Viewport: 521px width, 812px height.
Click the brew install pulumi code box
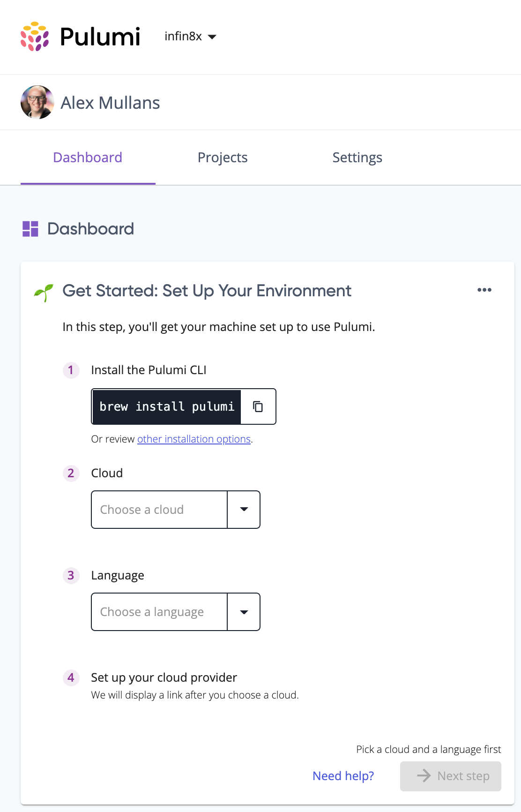pos(167,406)
